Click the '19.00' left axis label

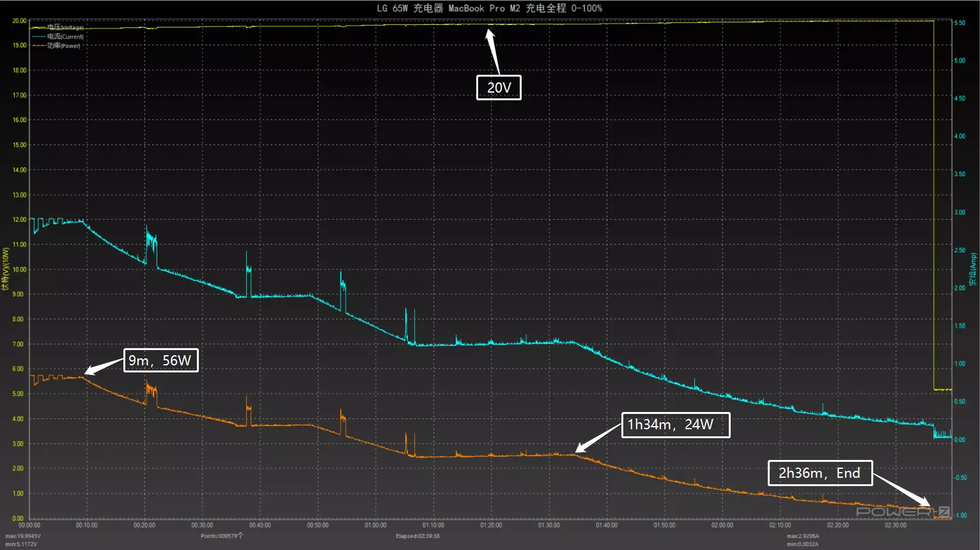[x=20, y=45]
